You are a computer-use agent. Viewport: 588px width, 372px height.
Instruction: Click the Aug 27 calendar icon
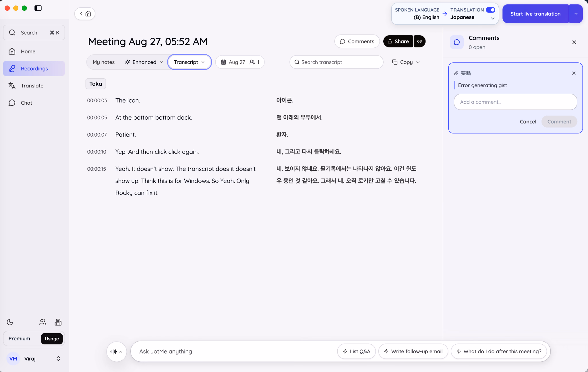pyautogui.click(x=223, y=62)
